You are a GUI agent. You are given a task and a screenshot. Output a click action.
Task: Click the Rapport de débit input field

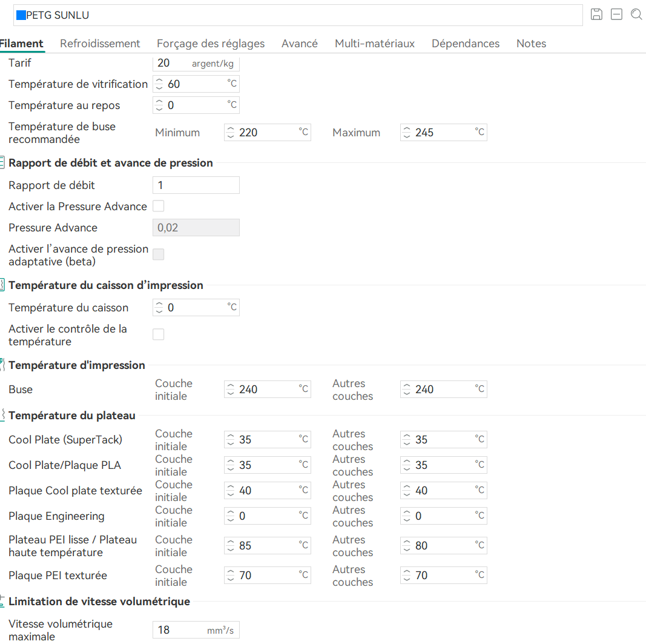coord(196,185)
